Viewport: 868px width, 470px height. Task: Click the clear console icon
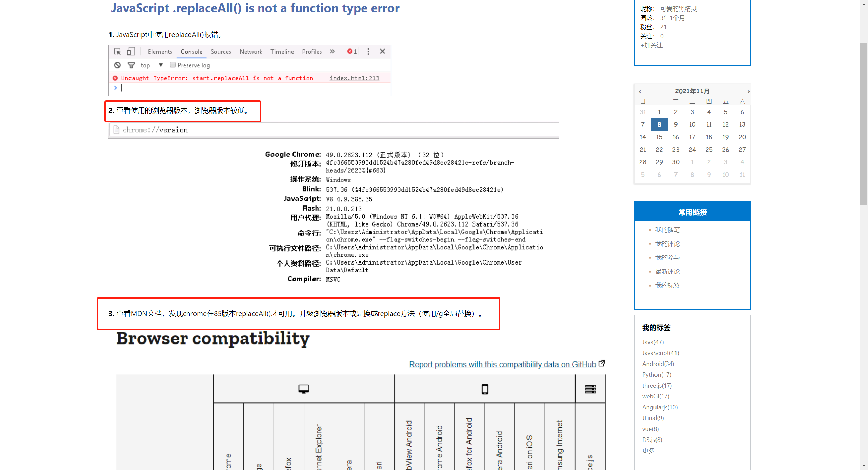click(x=117, y=65)
